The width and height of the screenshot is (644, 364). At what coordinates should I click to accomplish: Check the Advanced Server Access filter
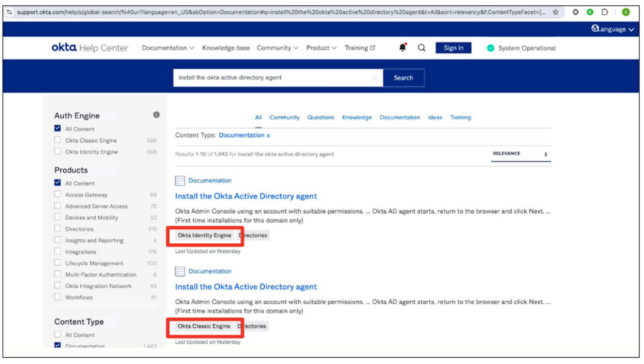(57, 206)
